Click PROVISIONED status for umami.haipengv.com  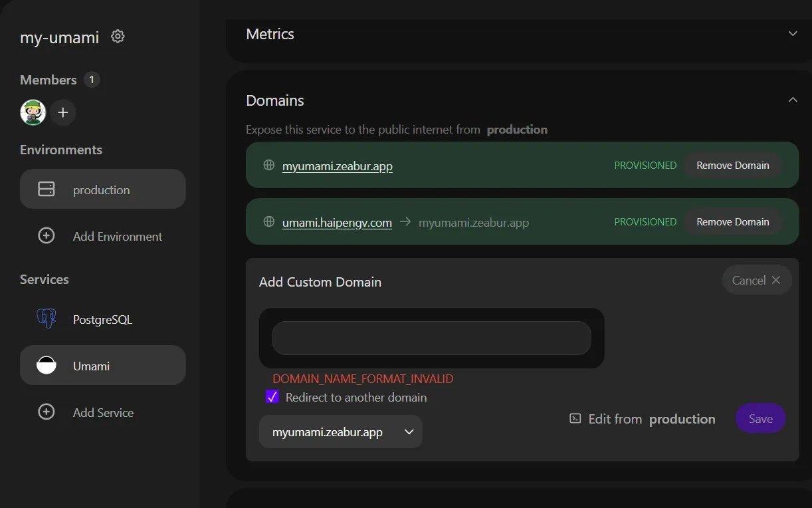coord(645,221)
